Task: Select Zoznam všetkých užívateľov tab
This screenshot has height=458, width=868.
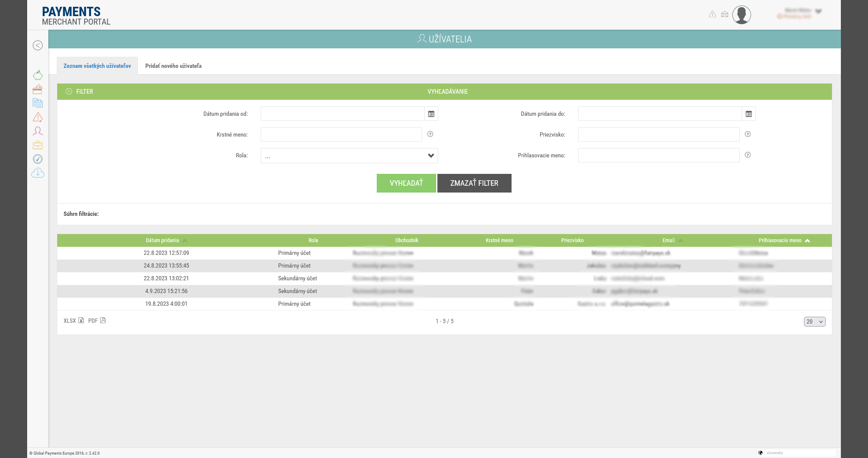Action: (x=97, y=66)
